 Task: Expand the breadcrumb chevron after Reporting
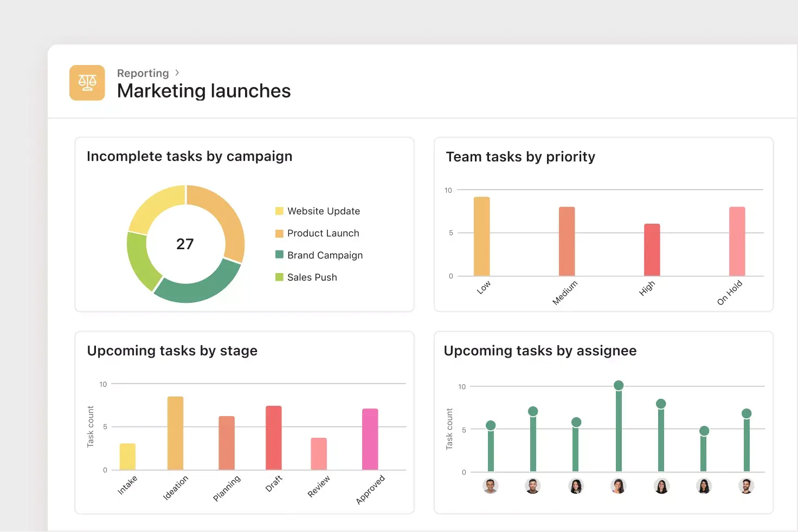click(176, 73)
